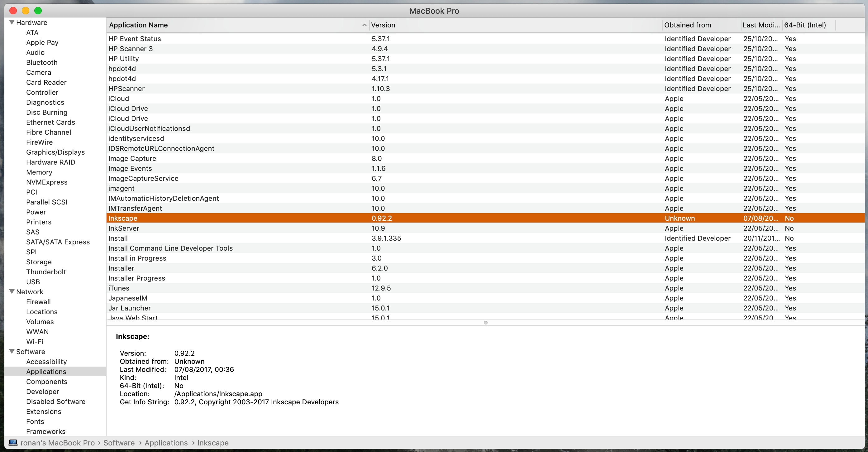Collapse the Hardware disclosure triangle
The height and width of the screenshot is (452, 868).
point(12,22)
